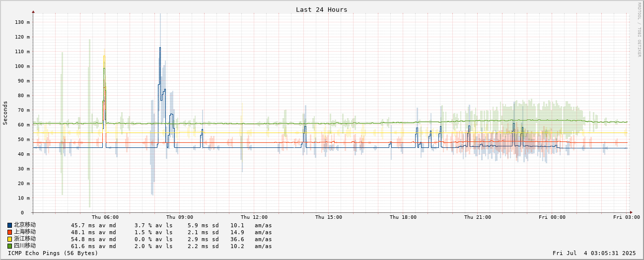Click the '61.6 ms av md' value
The width and height of the screenshot is (644, 260).
93,246
